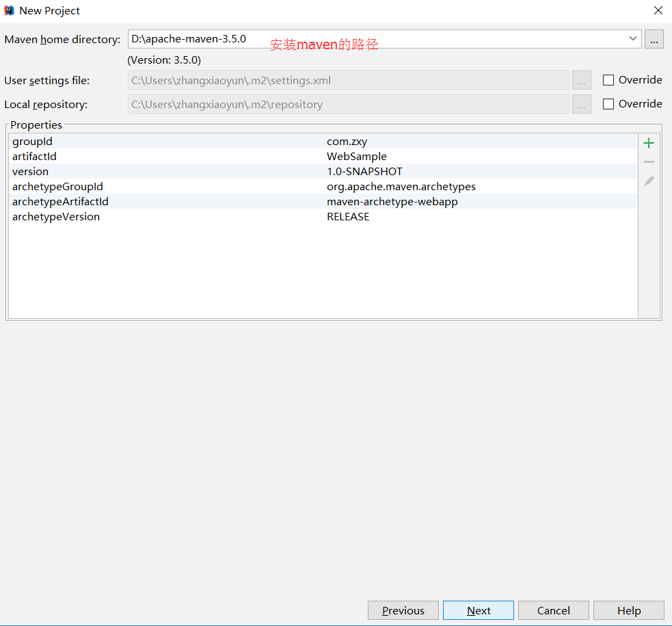Click the IntelliJ icon in the title bar
Viewport: 672px width, 626px height.
(9, 10)
